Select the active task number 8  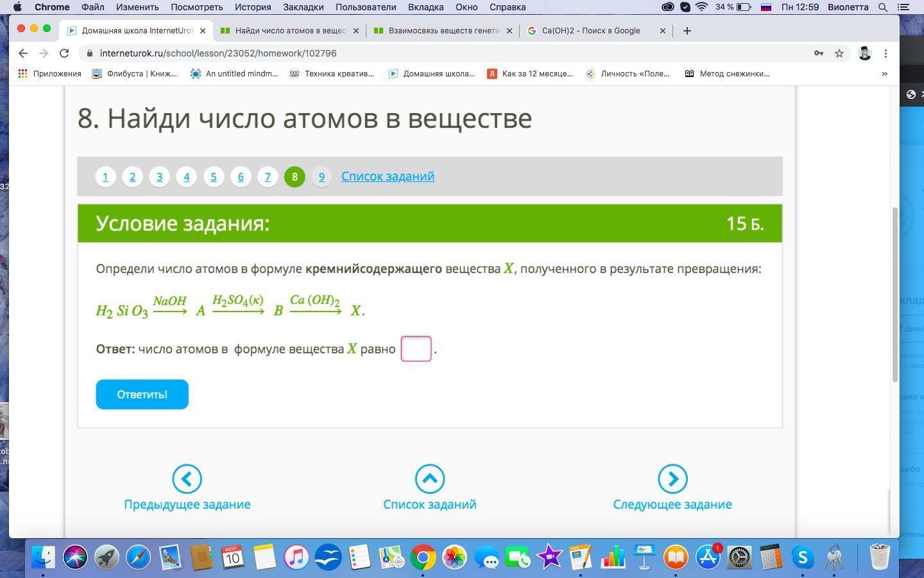[295, 177]
